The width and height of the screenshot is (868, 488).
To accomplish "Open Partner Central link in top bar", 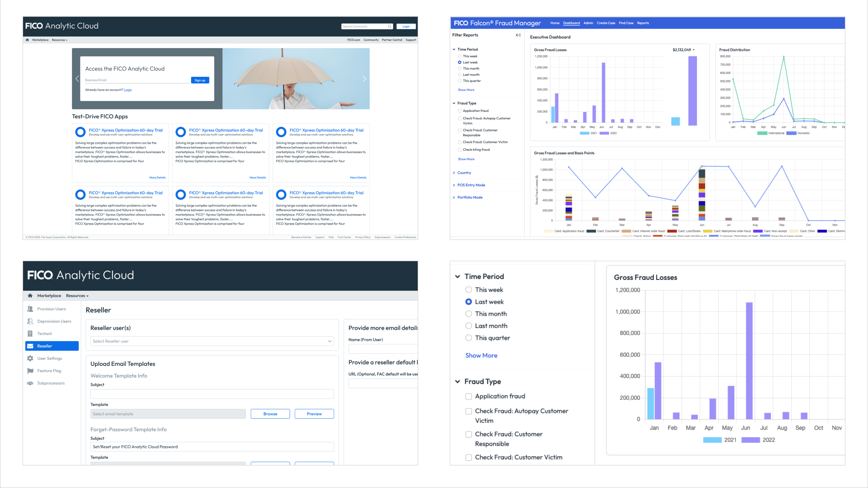I will 392,40.
